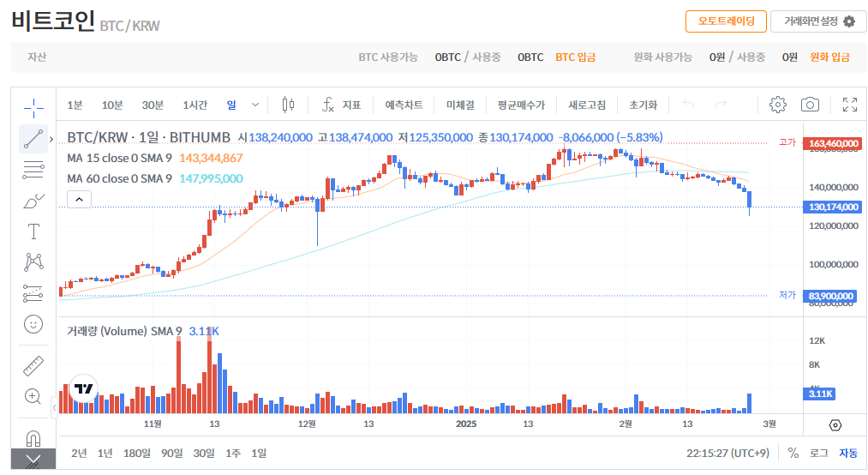Viewport: 868px width, 475px height.
Task: Open the 예측차트 prediction chart
Action: click(x=404, y=105)
